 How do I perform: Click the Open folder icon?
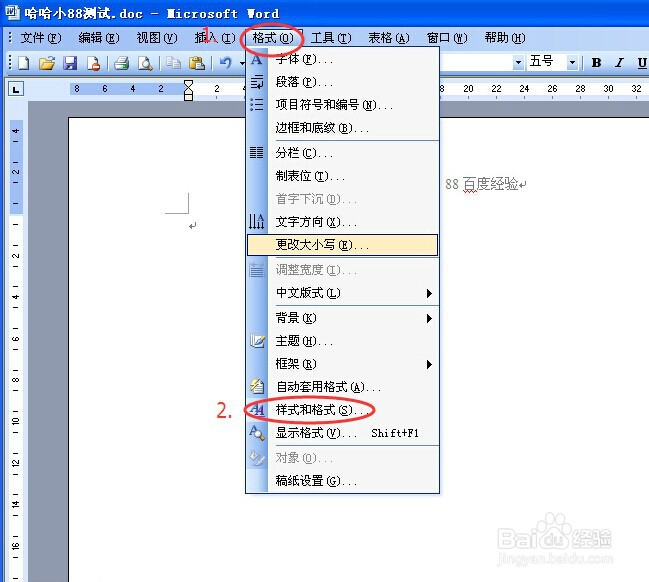[47, 63]
